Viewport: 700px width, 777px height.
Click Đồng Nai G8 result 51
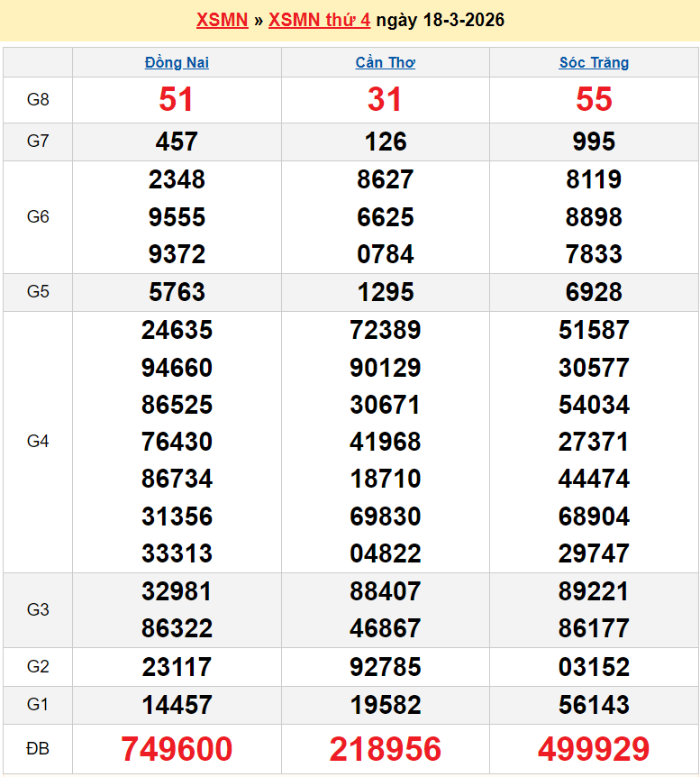click(177, 100)
